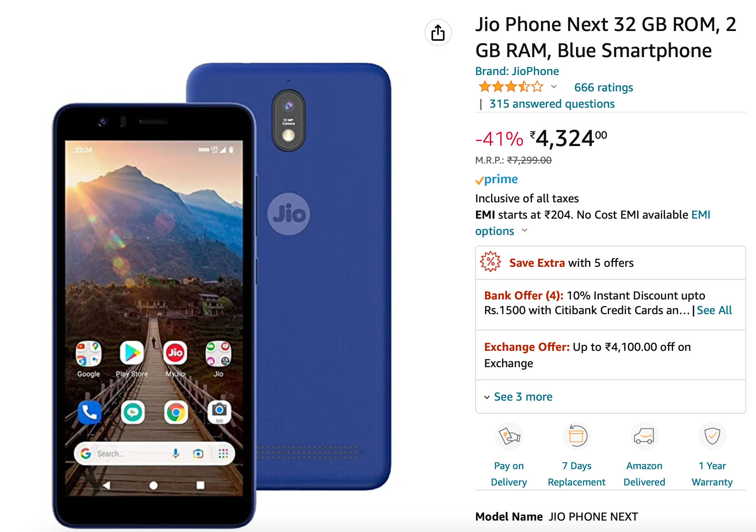Click the star rating icons
Screen dimensions: 756x532
pos(511,87)
